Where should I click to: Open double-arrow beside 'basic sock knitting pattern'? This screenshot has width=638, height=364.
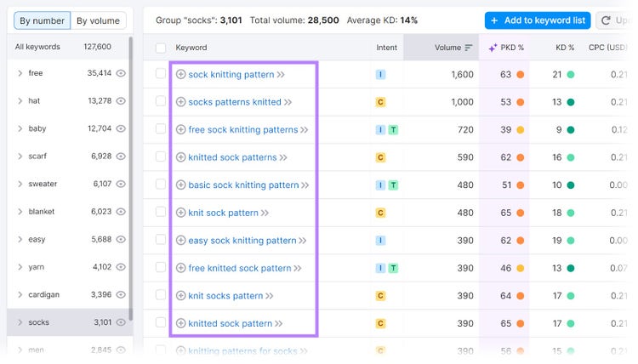click(305, 185)
